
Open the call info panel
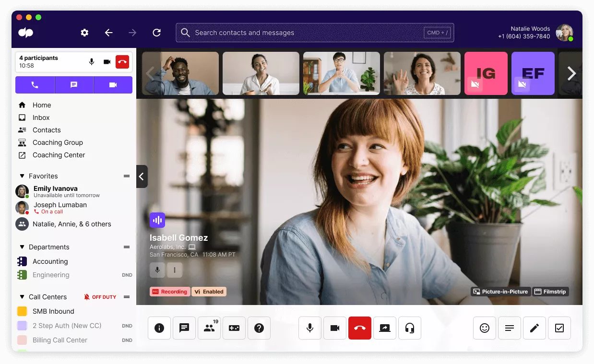click(159, 328)
